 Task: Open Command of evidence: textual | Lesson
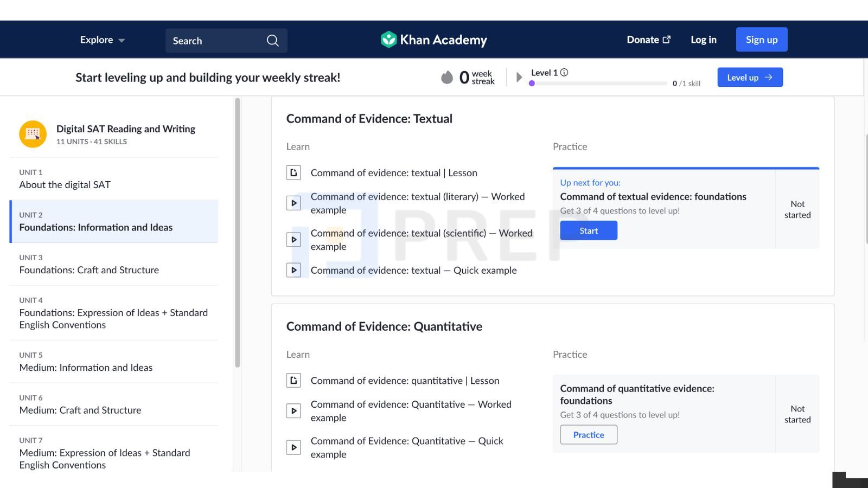[394, 173]
